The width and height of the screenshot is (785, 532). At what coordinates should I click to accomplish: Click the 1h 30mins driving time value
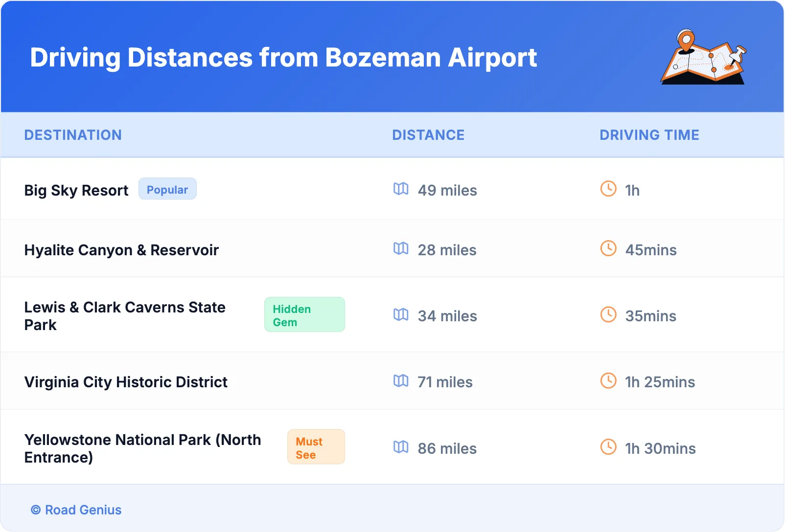tap(661, 448)
